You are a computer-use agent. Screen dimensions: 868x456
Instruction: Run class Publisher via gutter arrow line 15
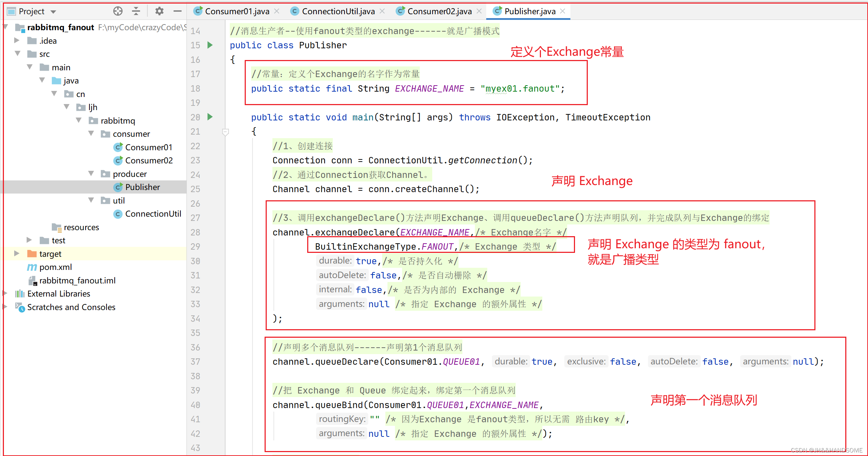pos(210,45)
